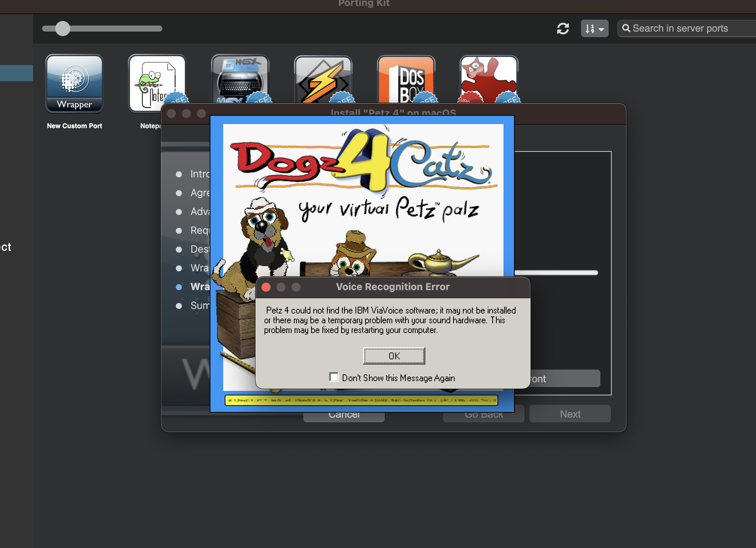Select the highlighted blue sidebar item
Screen dimensions: 756x548
tap(17, 73)
